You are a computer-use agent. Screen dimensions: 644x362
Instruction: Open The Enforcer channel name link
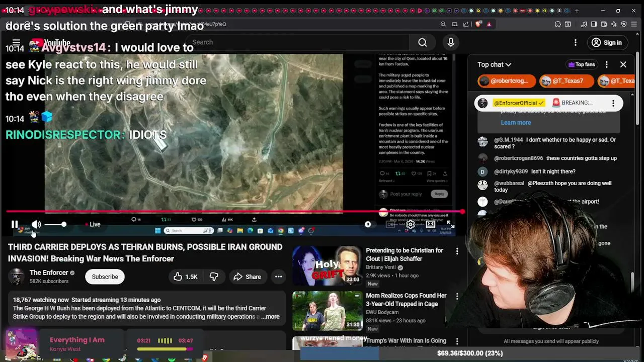point(49,273)
